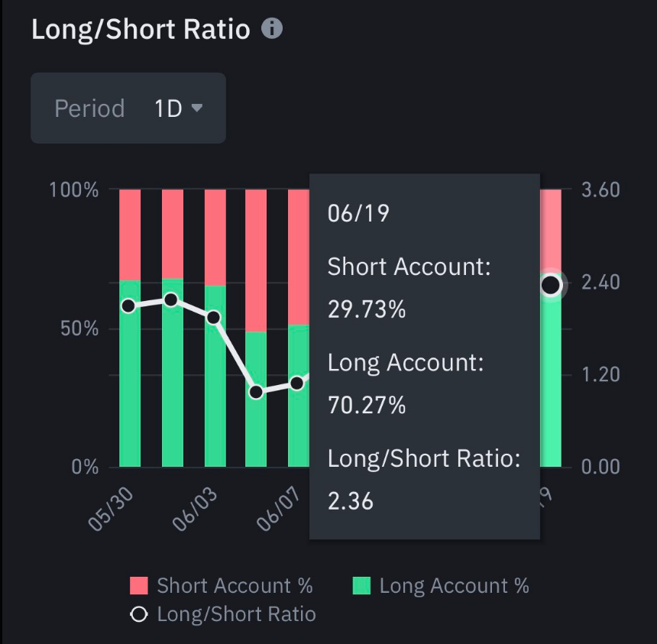Image resolution: width=657 pixels, height=644 pixels.
Task: Click the dropdown arrow next to 1D
Action: click(x=196, y=108)
